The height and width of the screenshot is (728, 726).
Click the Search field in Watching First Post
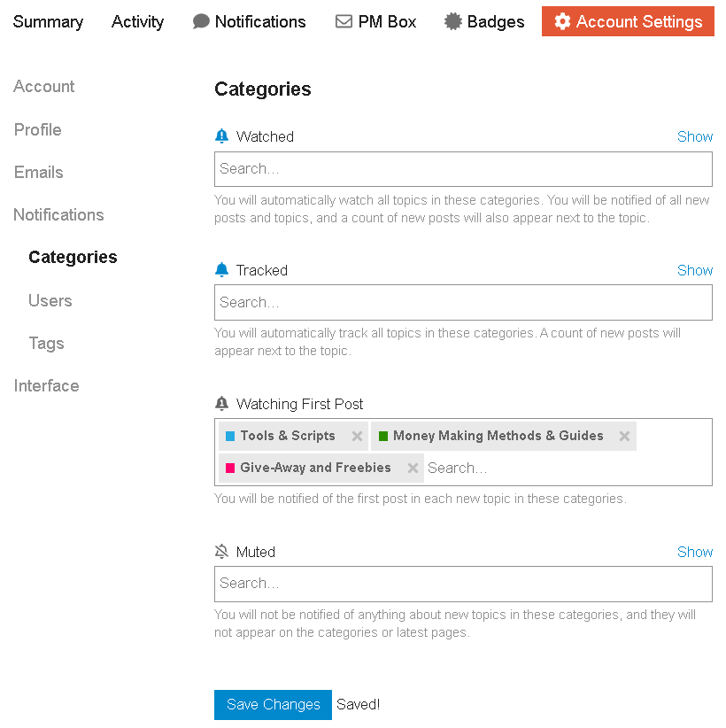point(565,468)
